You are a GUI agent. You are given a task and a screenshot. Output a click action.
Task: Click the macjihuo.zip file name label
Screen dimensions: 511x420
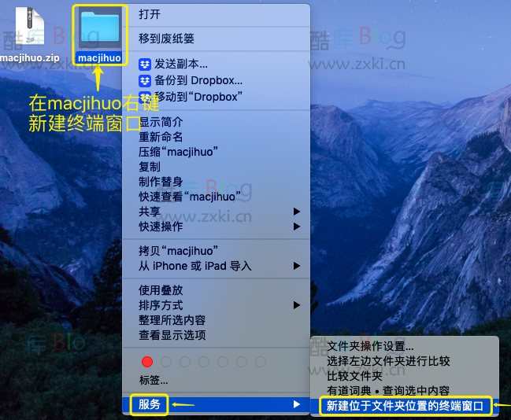click(x=30, y=58)
